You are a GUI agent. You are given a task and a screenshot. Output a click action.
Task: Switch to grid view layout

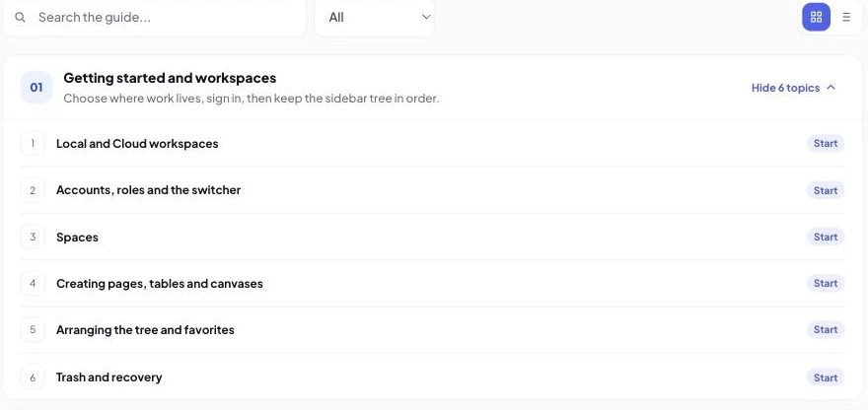coord(816,17)
